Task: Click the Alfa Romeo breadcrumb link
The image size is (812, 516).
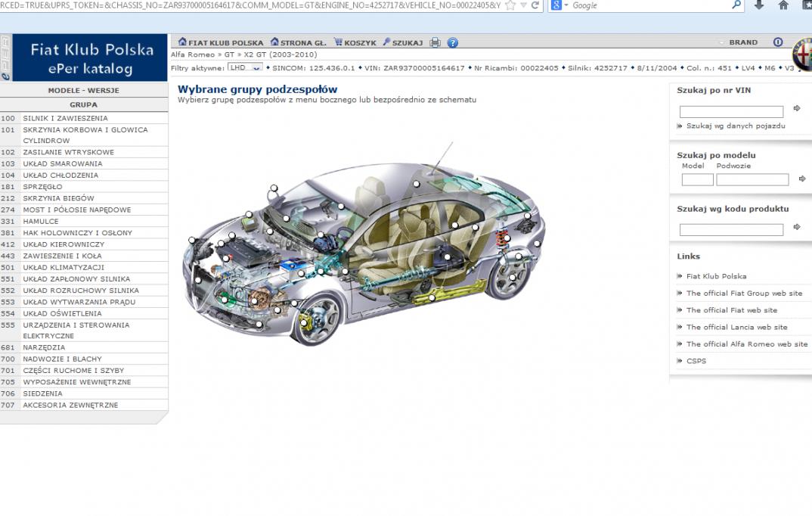Action: pyautogui.click(x=193, y=54)
